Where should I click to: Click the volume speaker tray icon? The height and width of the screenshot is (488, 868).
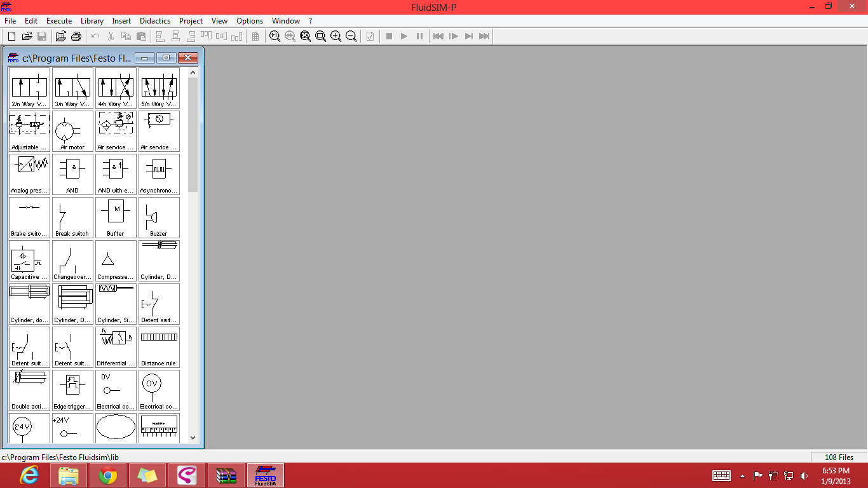click(804, 475)
